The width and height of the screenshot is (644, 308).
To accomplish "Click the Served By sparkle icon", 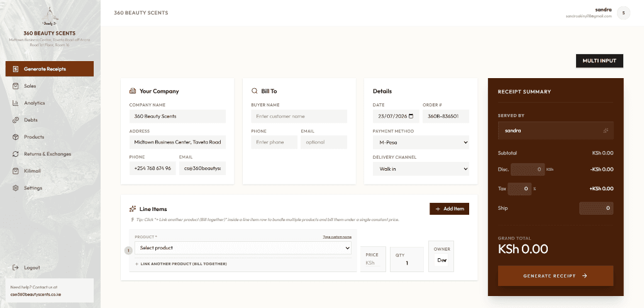I will coord(606,130).
